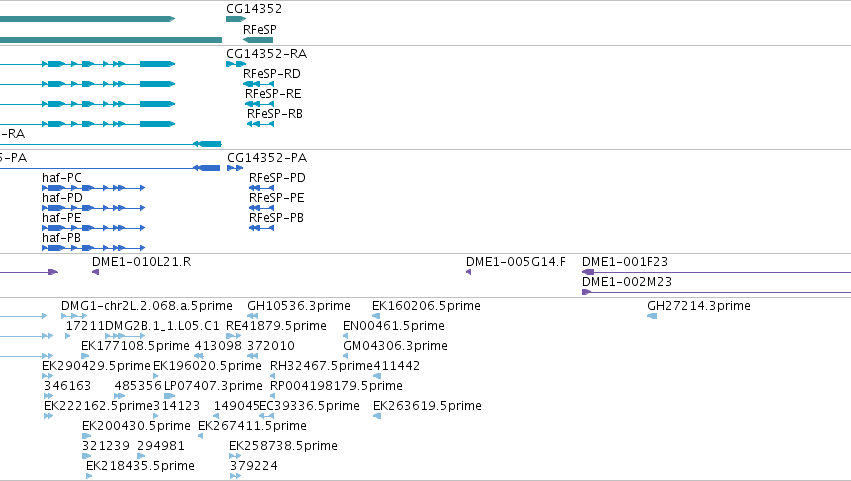Open the GM04306.3prime EST
This screenshot has height=481, width=851.
[346, 356]
